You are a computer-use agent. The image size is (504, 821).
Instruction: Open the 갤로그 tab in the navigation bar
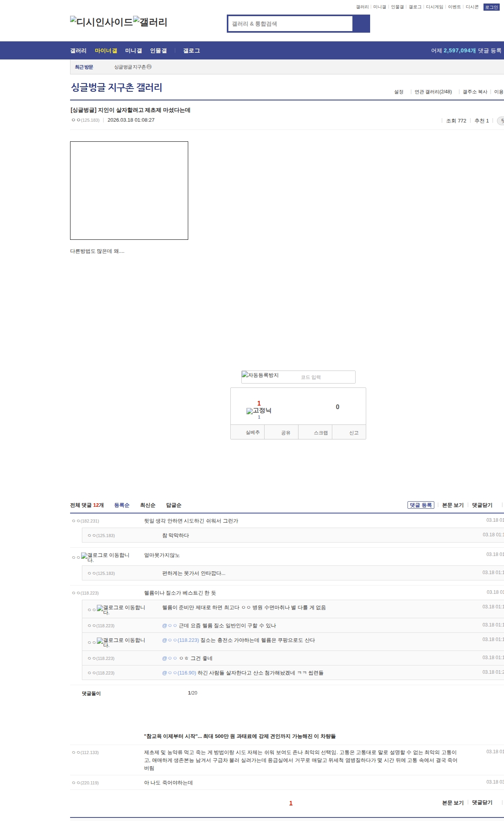point(191,51)
